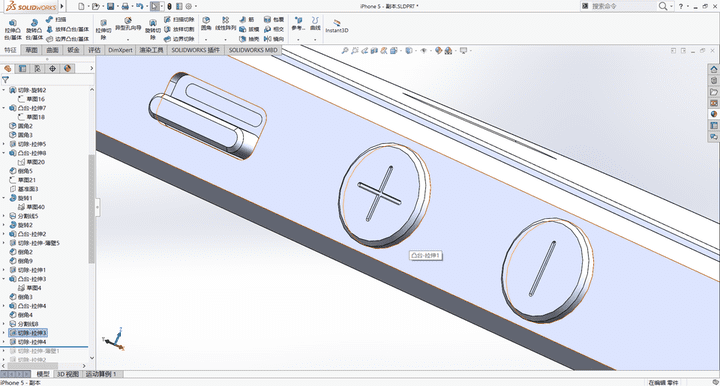
Task: Click the feature tree filter funnel icon
Action: click(x=5, y=80)
